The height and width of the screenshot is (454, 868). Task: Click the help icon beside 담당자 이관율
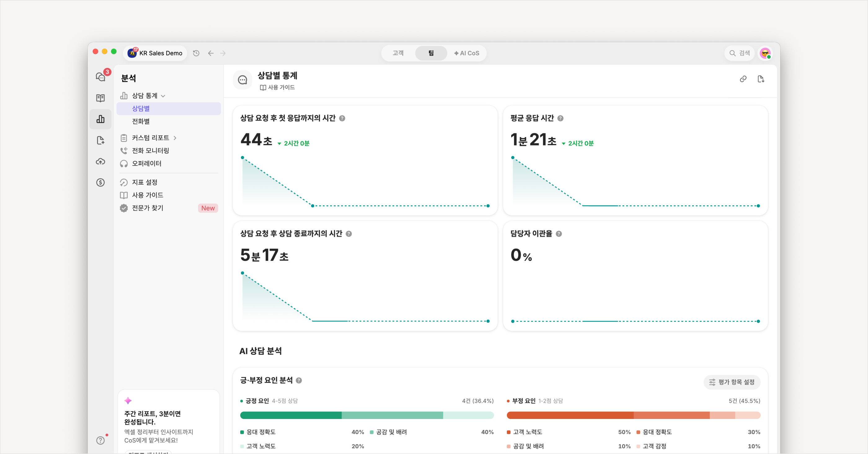tap(559, 234)
